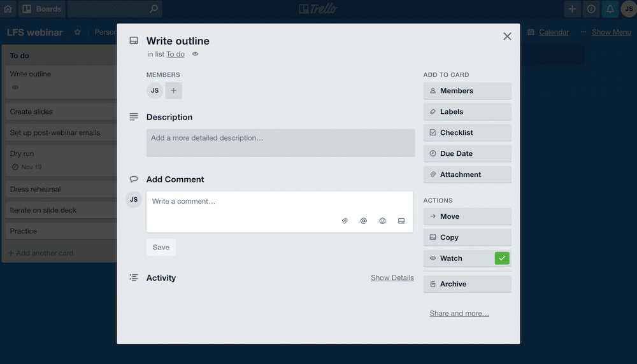This screenshot has width=637, height=364.
Task: Click the To do list link in card
Action: pos(176,54)
